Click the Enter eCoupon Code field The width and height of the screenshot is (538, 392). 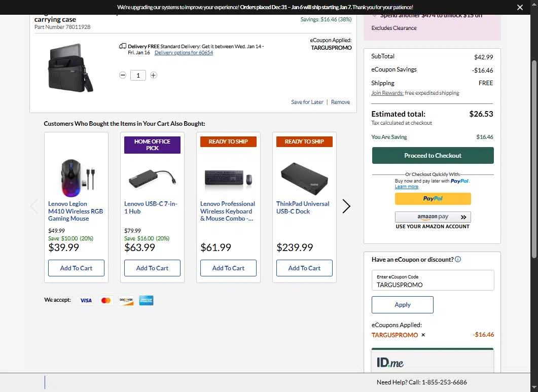(x=433, y=280)
